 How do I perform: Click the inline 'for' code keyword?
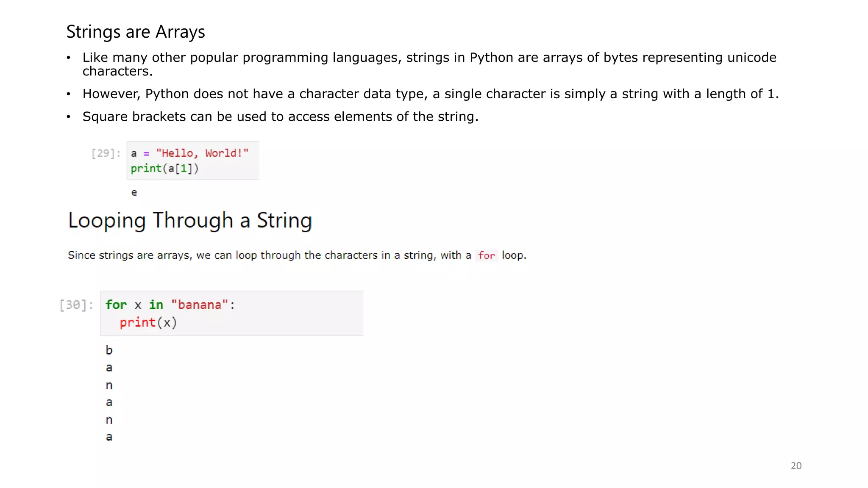[487, 255]
